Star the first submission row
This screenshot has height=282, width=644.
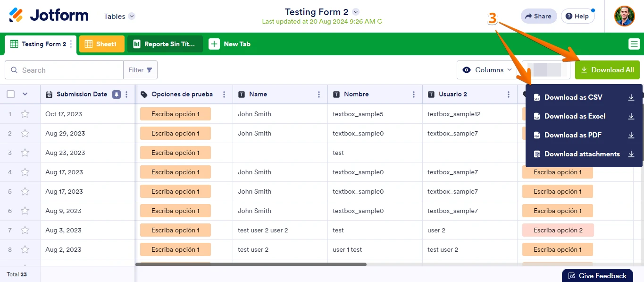pos(25,114)
